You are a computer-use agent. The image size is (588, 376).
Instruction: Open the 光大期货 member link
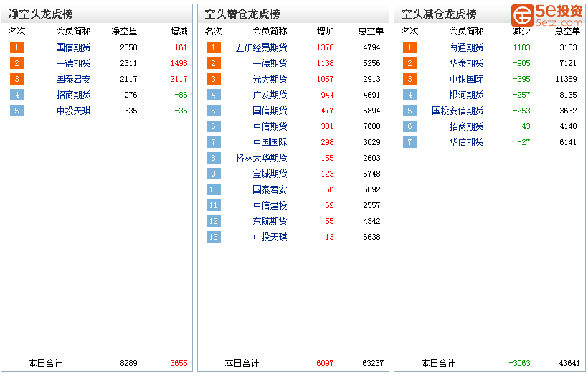(x=270, y=79)
